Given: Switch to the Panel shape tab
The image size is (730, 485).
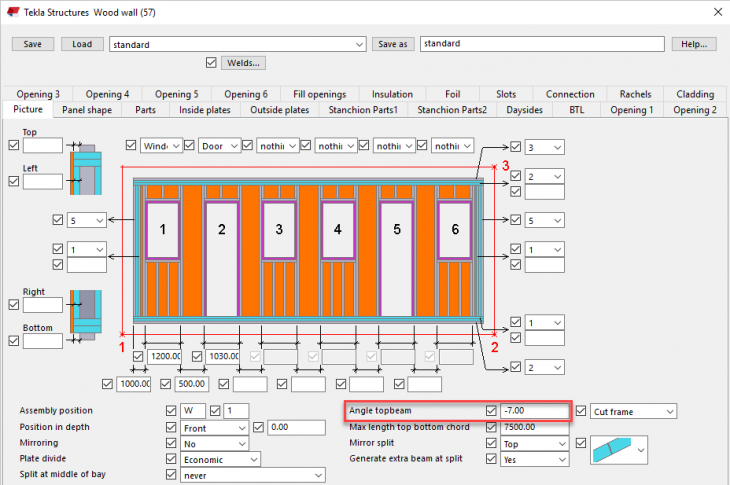Looking at the screenshot, I should point(87,110).
